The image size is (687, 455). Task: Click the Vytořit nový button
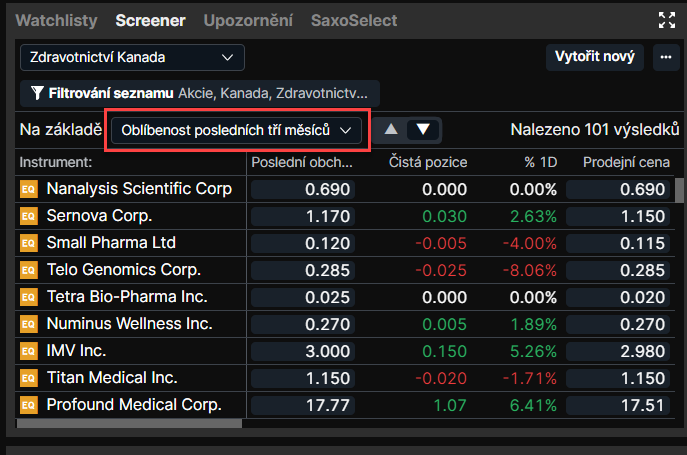595,57
